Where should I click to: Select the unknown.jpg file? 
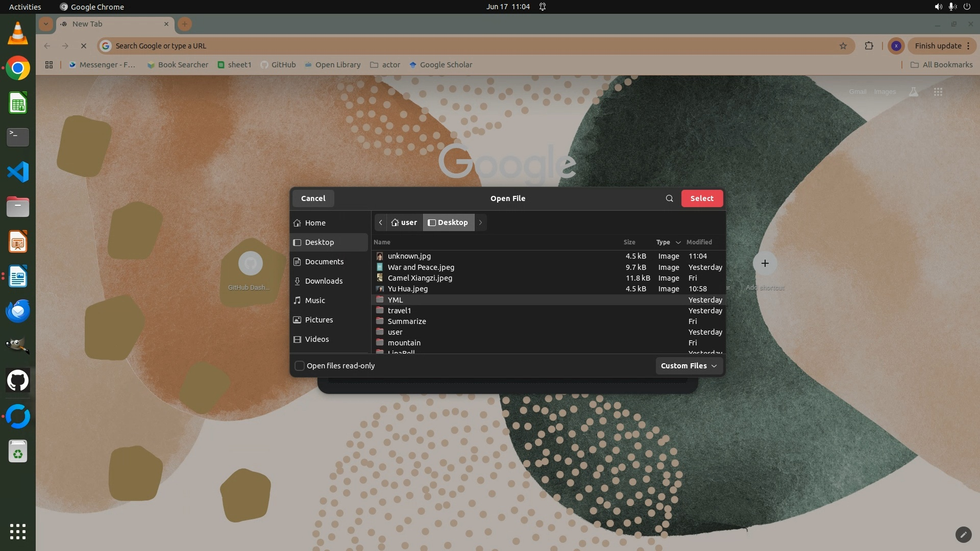pos(409,256)
